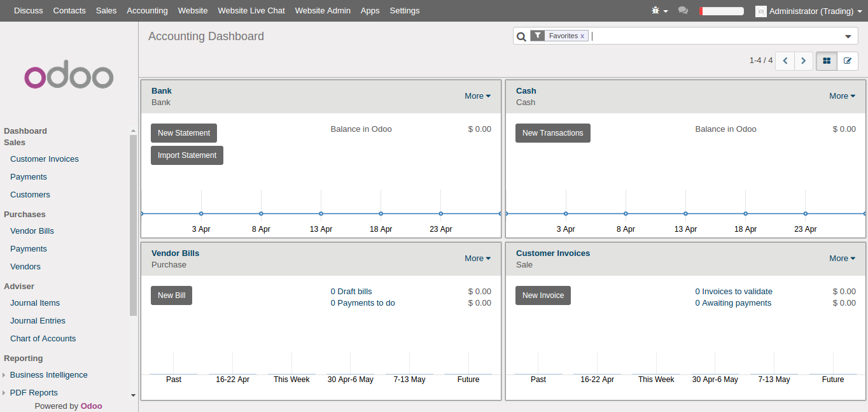Go to next page arrow
Screen dimensions: 868x412
804,61
